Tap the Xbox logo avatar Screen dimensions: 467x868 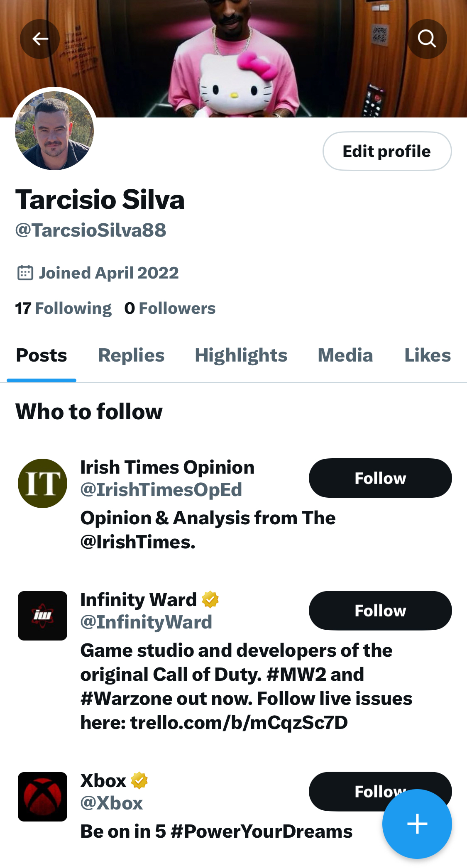pos(42,797)
